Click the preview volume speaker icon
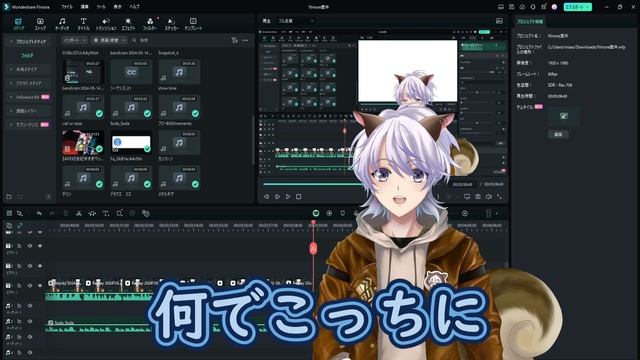640x360 pixels. click(x=489, y=197)
